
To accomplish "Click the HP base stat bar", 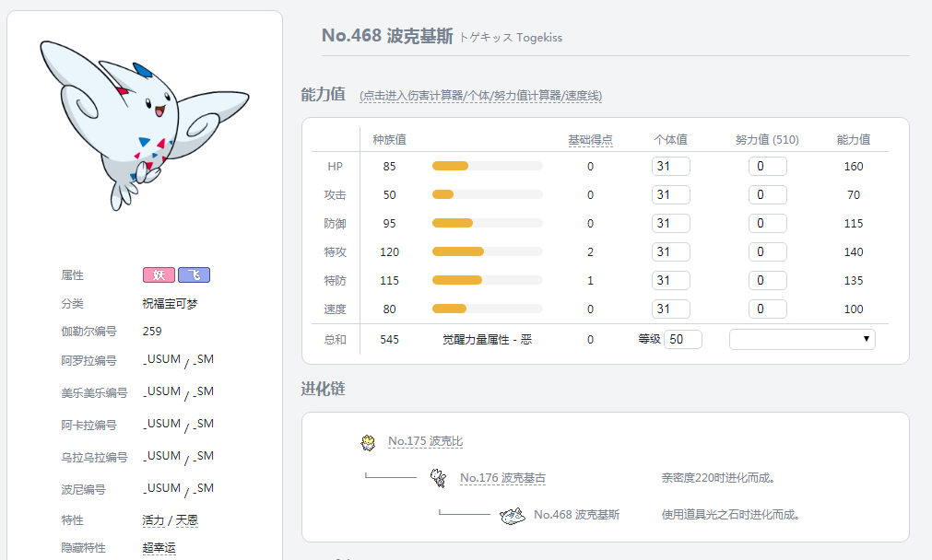I will 488,167.
